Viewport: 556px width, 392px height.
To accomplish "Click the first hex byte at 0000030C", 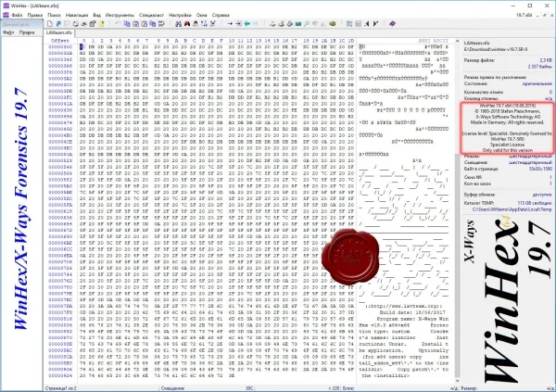I will point(83,47).
